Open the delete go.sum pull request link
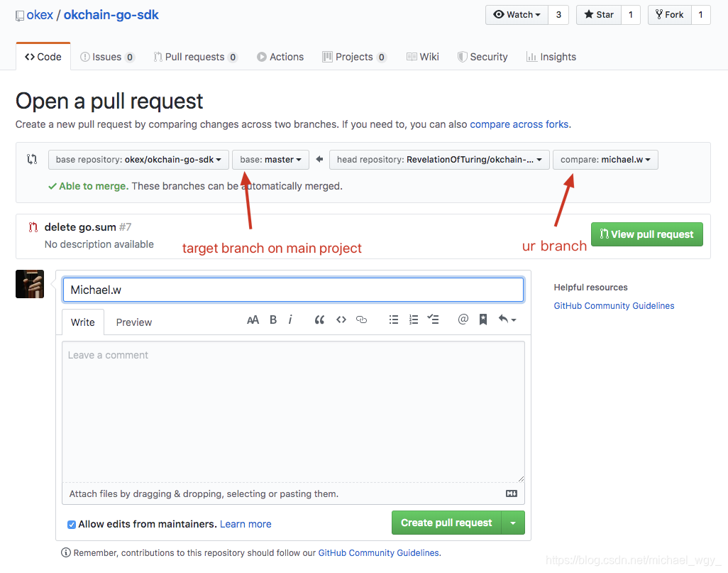This screenshot has width=728, height=573. click(x=80, y=227)
